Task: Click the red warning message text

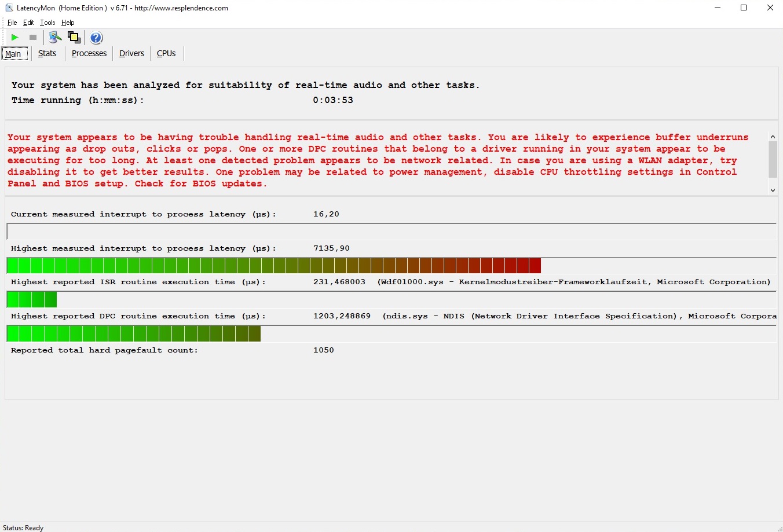Action: [x=378, y=160]
